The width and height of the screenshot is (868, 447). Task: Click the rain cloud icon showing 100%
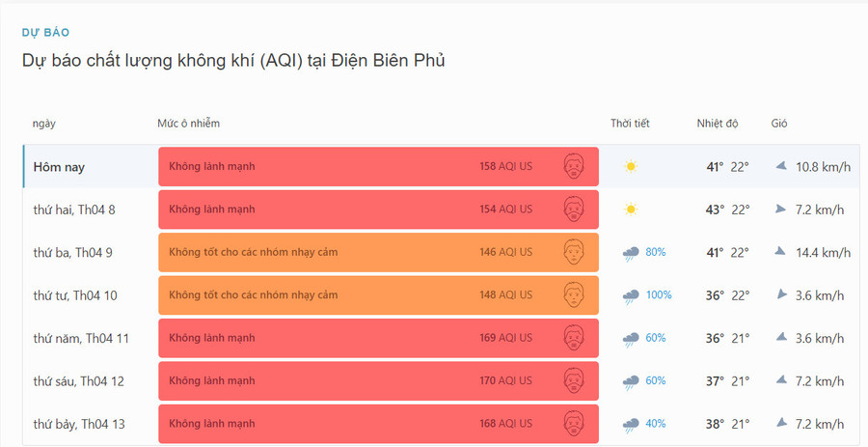pyautogui.click(x=631, y=295)
